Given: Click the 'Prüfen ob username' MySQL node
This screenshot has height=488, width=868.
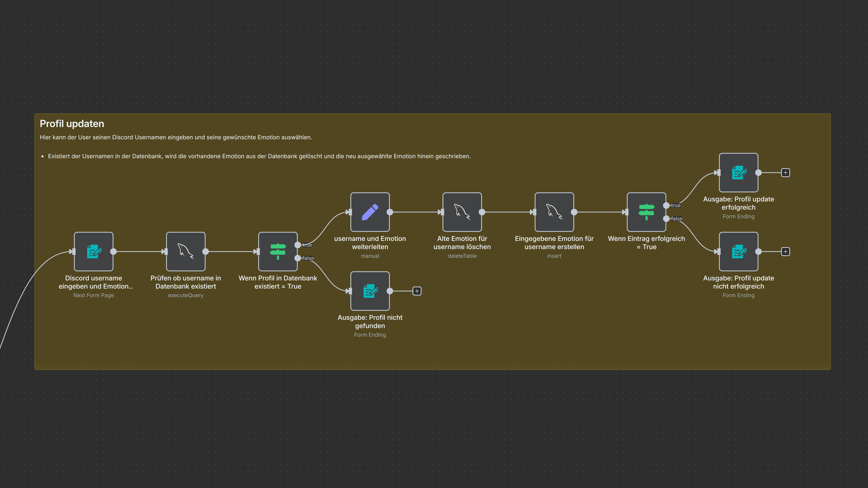Looking at the screenshot, I should [186, 251].
